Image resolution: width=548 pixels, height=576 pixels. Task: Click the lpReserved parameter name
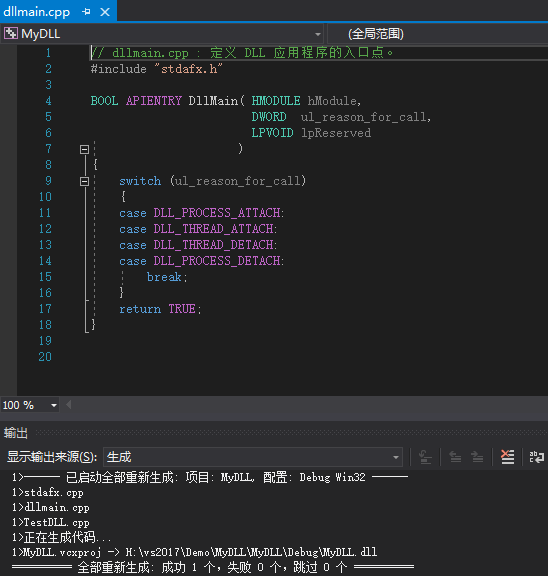click(x=336, y=133)
